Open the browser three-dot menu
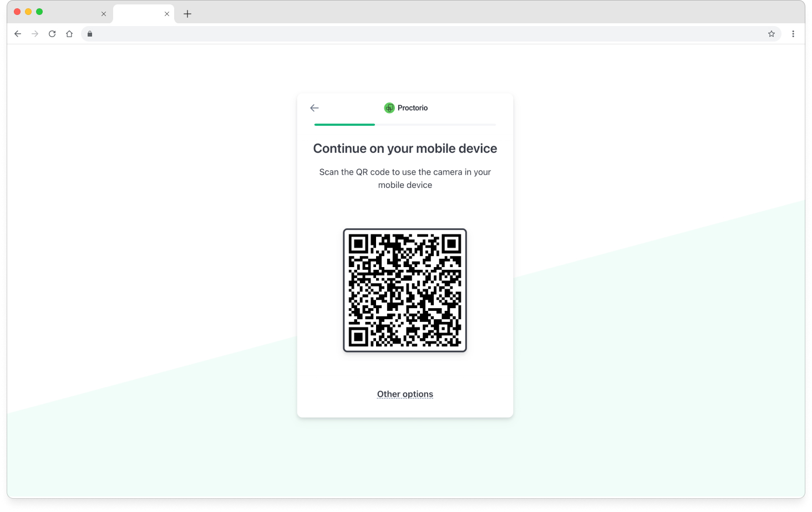 793,34
